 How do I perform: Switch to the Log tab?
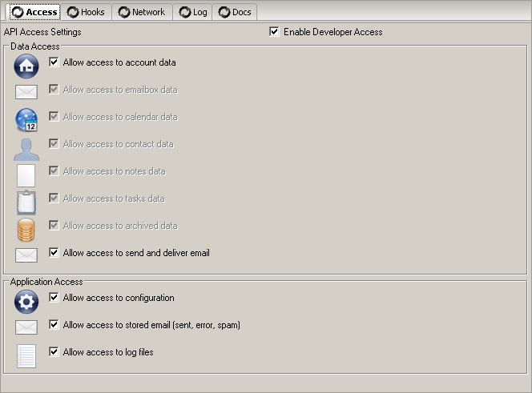pos(192,12)
